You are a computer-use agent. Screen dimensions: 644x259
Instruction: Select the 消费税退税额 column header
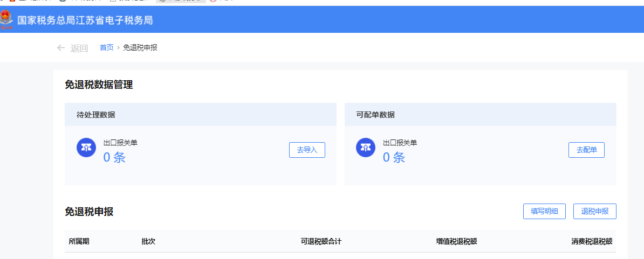click(x=592, y=241)
